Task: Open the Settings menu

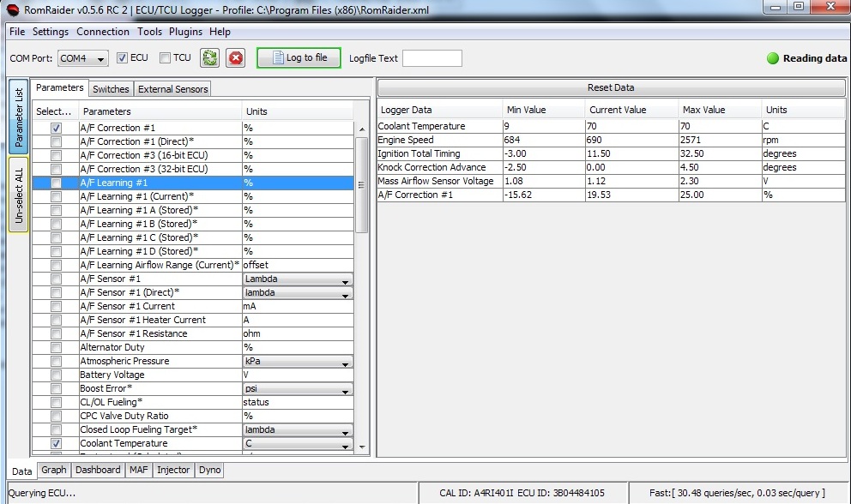Action: coord(51,32)
